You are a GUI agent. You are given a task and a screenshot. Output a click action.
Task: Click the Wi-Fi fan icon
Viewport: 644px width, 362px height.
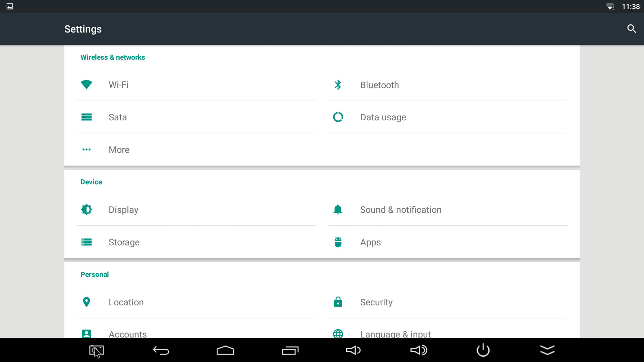(x=87, y=84)
